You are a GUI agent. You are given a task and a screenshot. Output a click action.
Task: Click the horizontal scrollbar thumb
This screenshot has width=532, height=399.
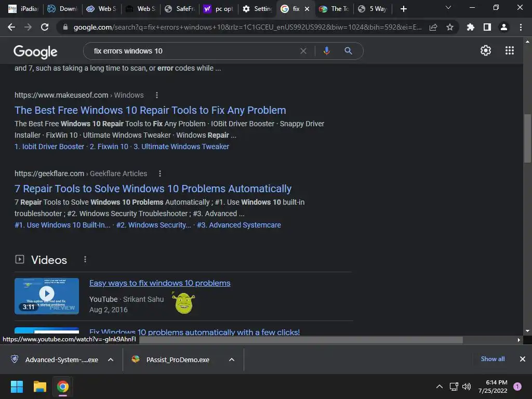(301, 340)
